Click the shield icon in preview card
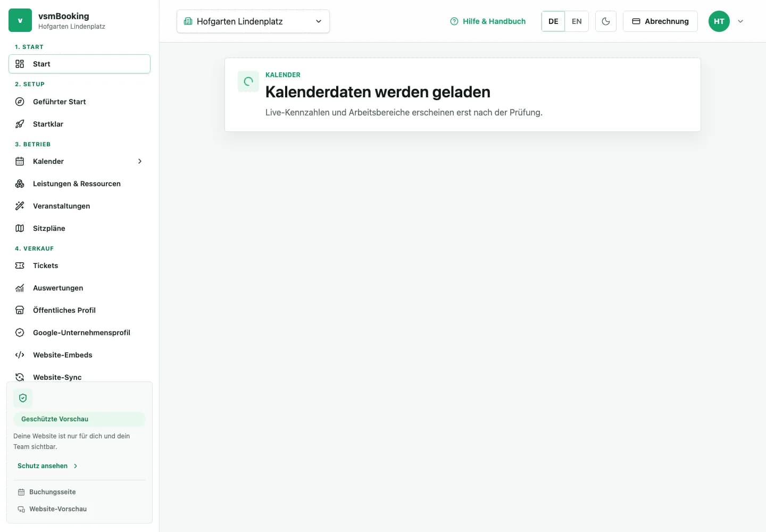The width and height of the screenshot is (766, 532). tap(23, 398)
